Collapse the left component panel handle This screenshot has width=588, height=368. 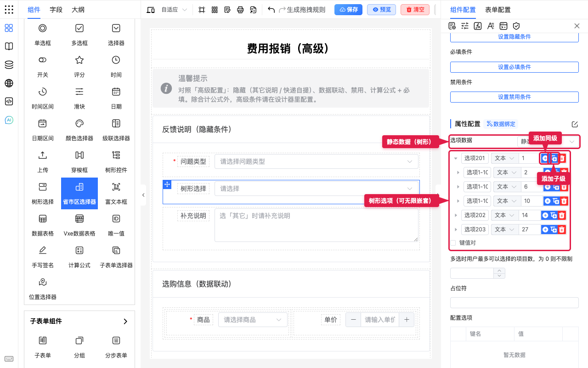[143, 195]
